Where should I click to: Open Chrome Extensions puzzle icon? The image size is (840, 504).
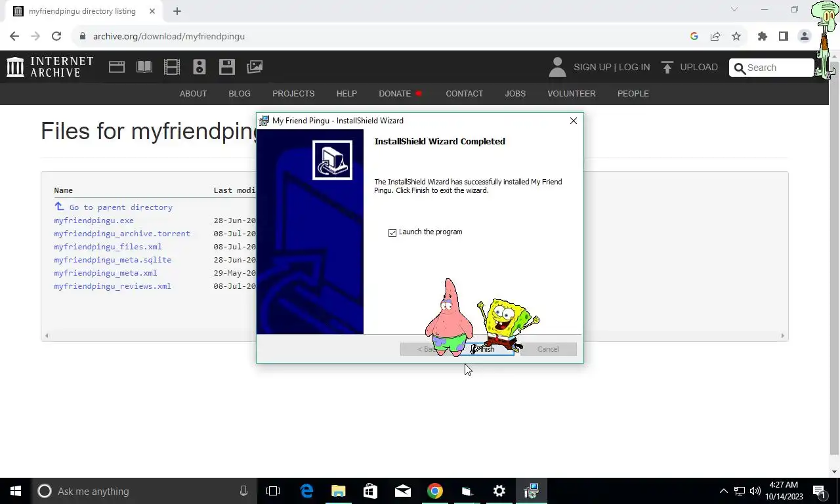point(763,36)
